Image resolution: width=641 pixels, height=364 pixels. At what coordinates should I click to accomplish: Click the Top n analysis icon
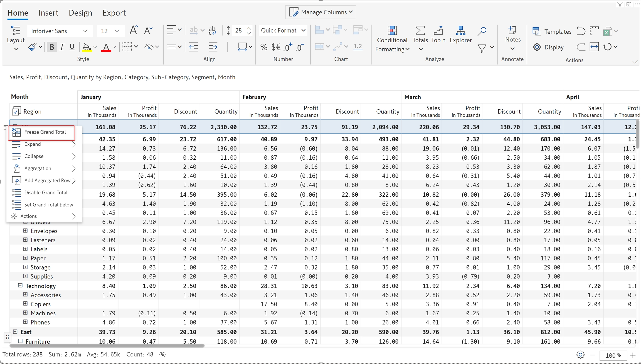tap(438, 31)
